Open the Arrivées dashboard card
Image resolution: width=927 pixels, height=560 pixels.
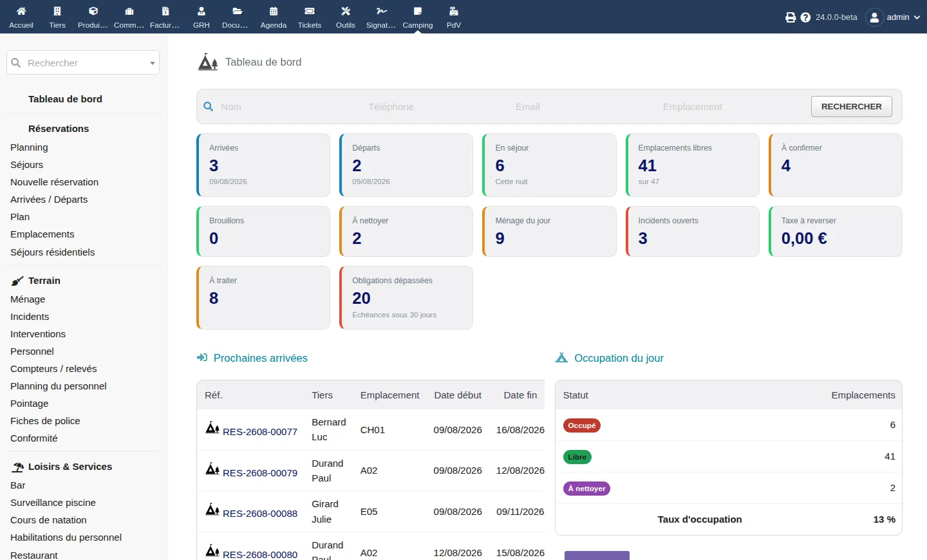(x=263, y=165)
